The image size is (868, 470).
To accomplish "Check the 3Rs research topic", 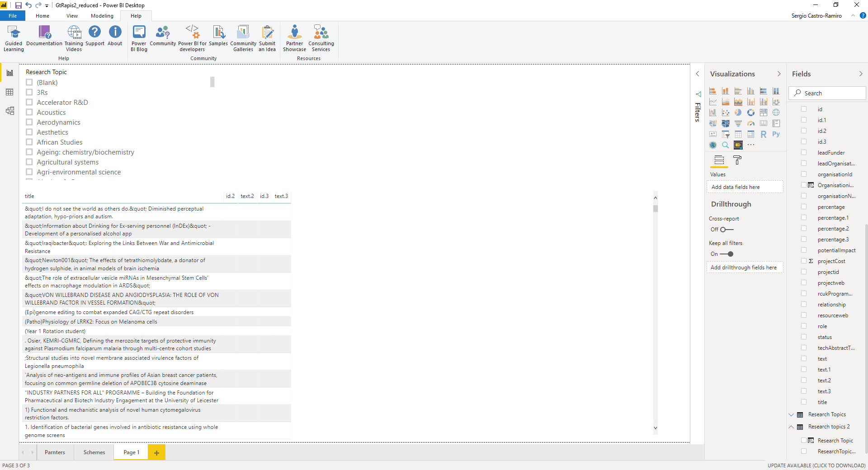I will tap(29, 92).
